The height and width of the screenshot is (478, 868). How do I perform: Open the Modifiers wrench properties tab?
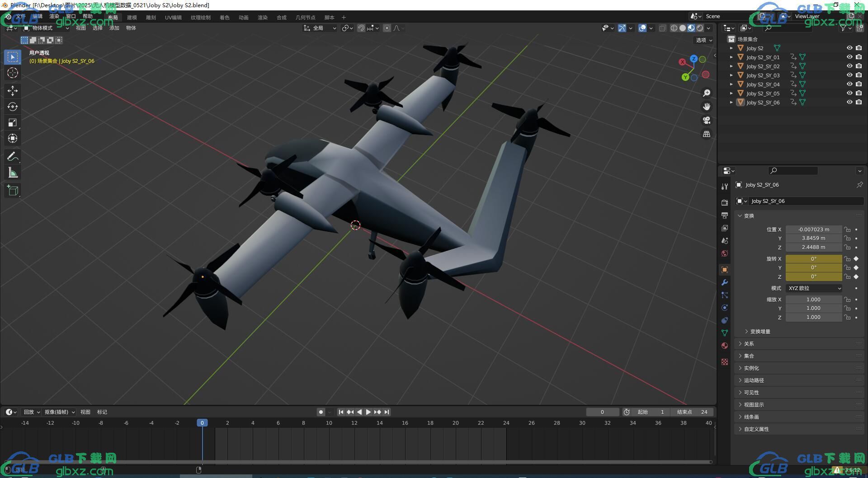(725, 282)
